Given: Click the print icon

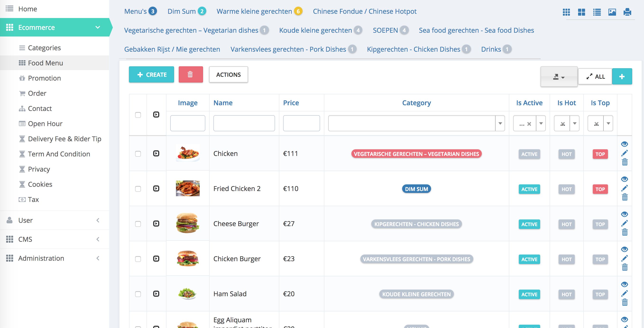Looking at the screenshot, I should point(627,12).
